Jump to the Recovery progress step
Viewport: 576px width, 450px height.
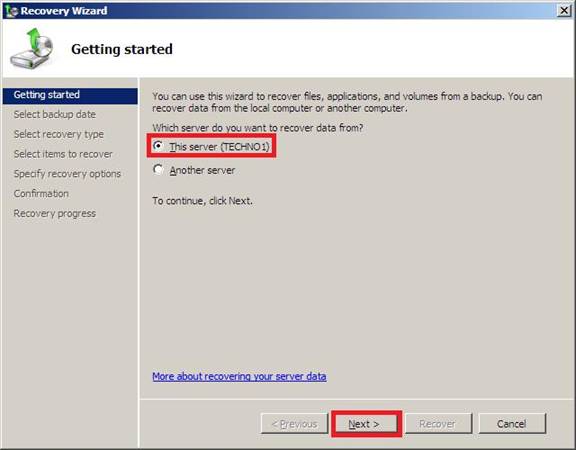pos(55,214)
